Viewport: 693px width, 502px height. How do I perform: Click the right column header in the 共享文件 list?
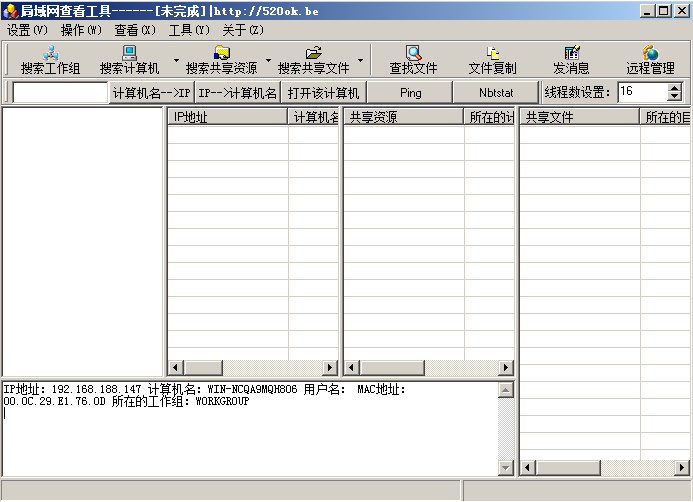(x=665, y=117)
